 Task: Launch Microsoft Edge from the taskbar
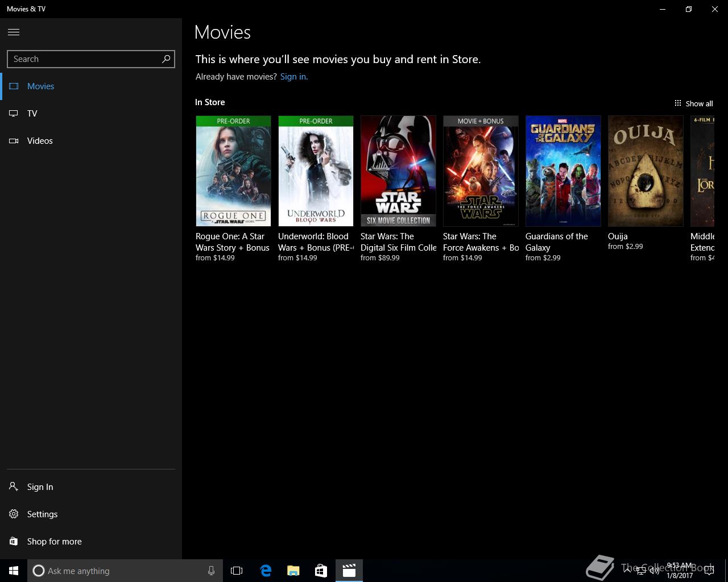(x=266, y=571)
